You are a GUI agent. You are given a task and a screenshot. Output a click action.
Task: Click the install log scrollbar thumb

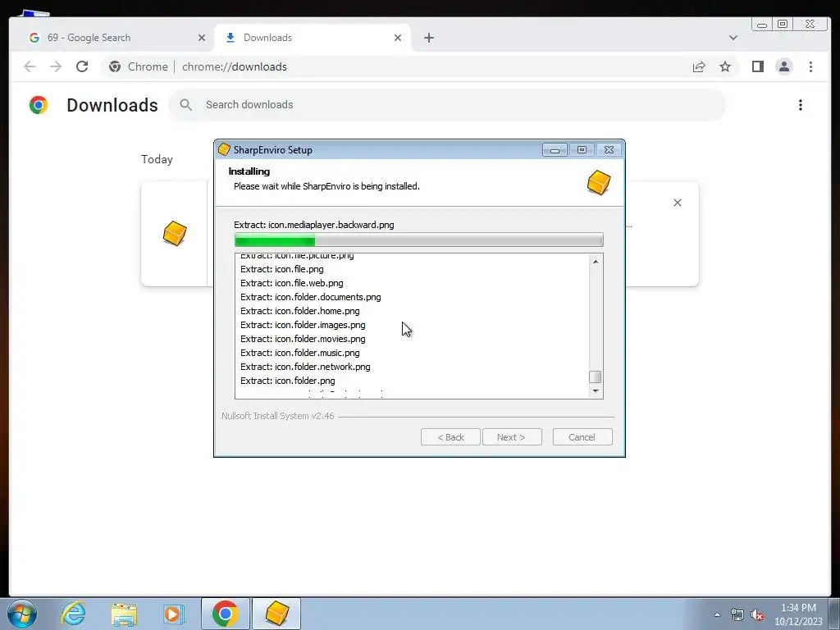point(596,377)
